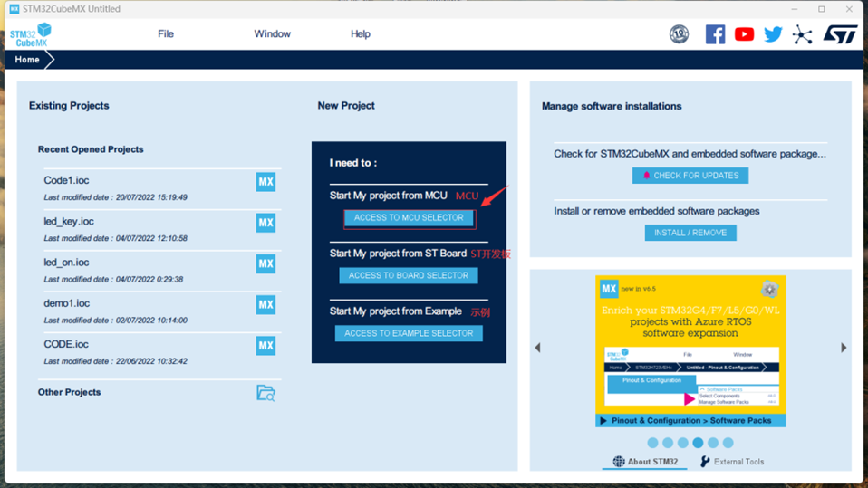Click the Home breadcrumb
The image size is (868, 488).
(27, 59)
